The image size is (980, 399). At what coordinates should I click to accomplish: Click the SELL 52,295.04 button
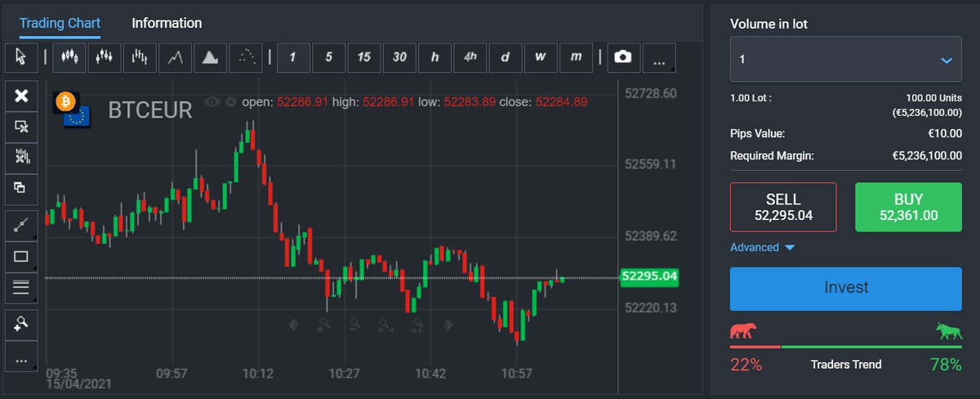tap(783, 208)
